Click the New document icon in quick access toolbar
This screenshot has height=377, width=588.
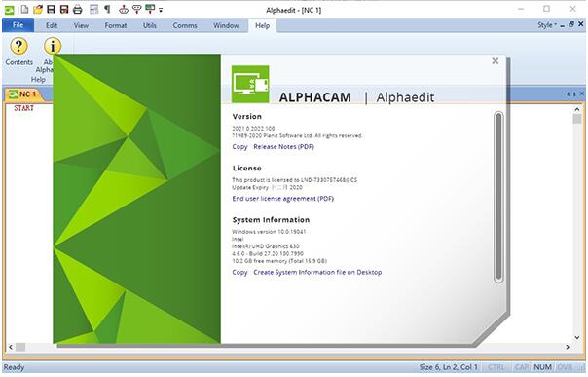[x=24, y=10]
